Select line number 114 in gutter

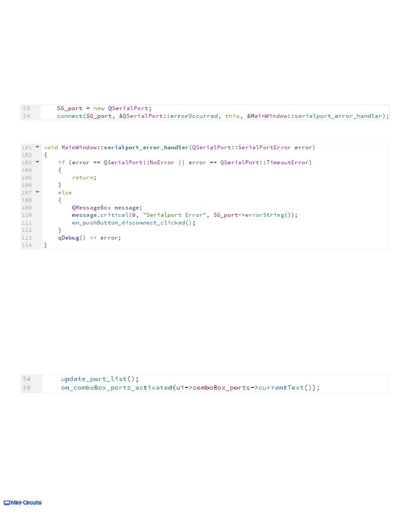27,245
